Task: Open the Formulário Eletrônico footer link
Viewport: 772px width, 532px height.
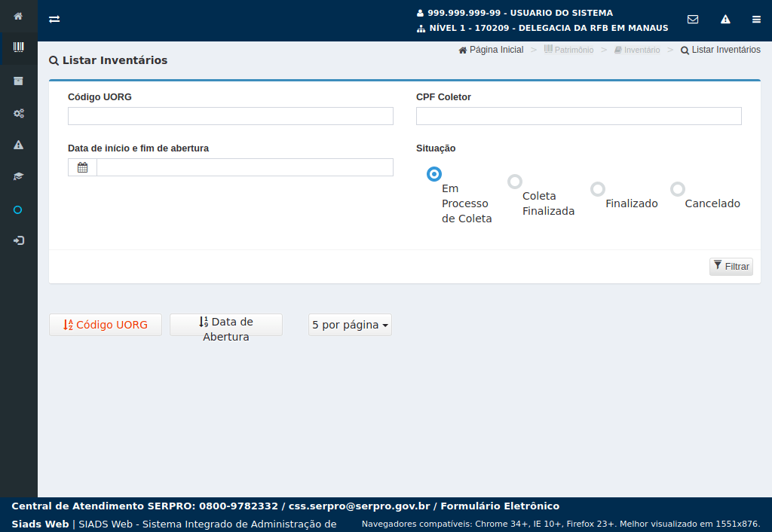Action: tap(500, 506)
